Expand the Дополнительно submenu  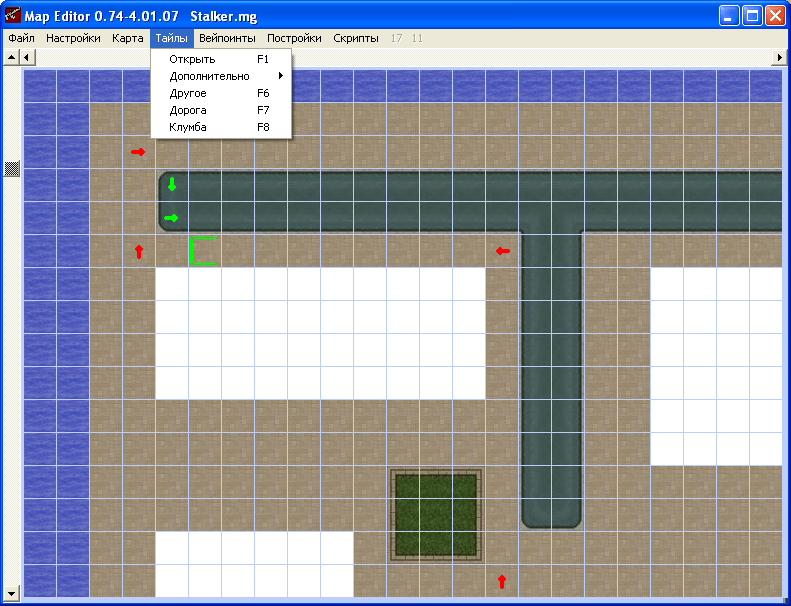click(x=221, y=76)
